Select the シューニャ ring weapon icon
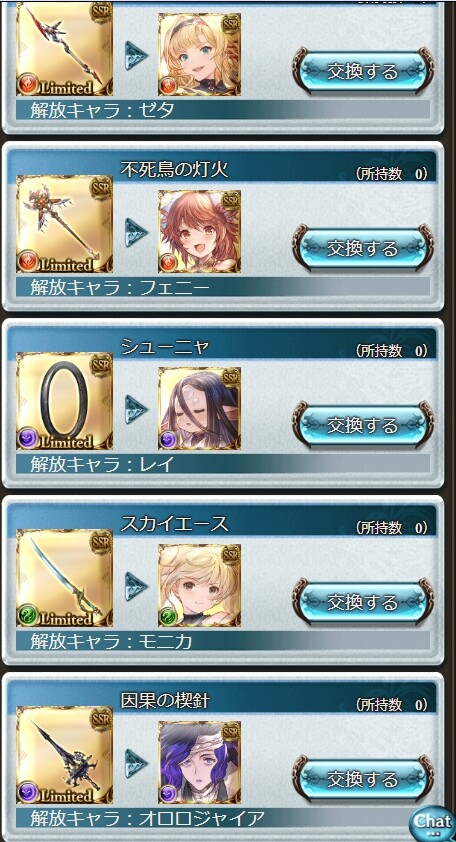This screenshot has height=842, width=456. [64, 401]
